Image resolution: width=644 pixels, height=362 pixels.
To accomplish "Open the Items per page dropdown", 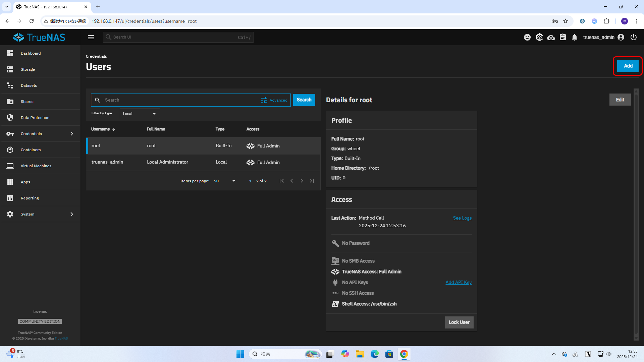I will pos(224,181).
